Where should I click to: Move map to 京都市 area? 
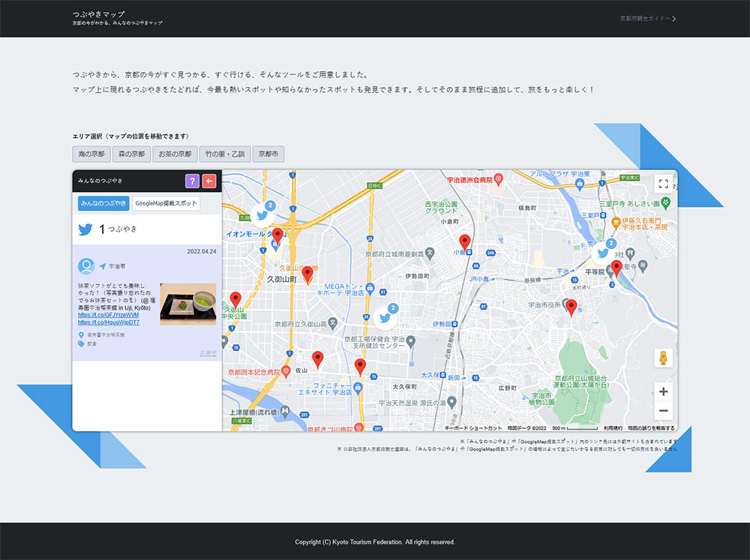[x=268, y=154]
